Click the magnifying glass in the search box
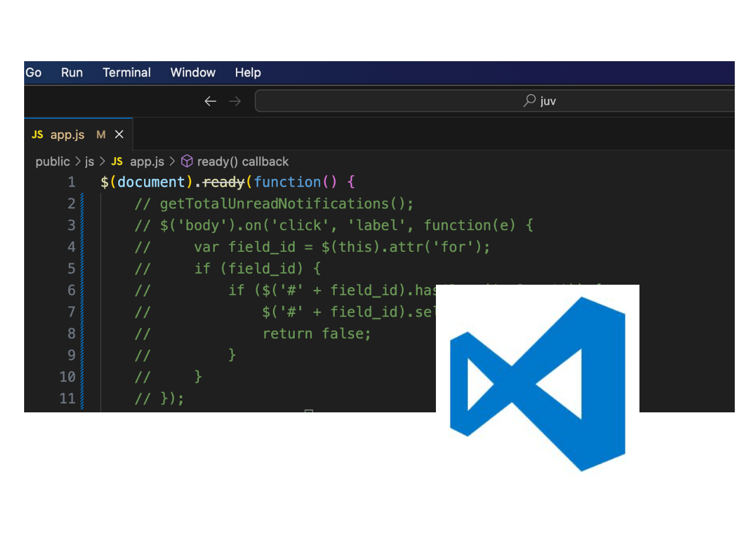753x560 pixels. pos(528,101)
